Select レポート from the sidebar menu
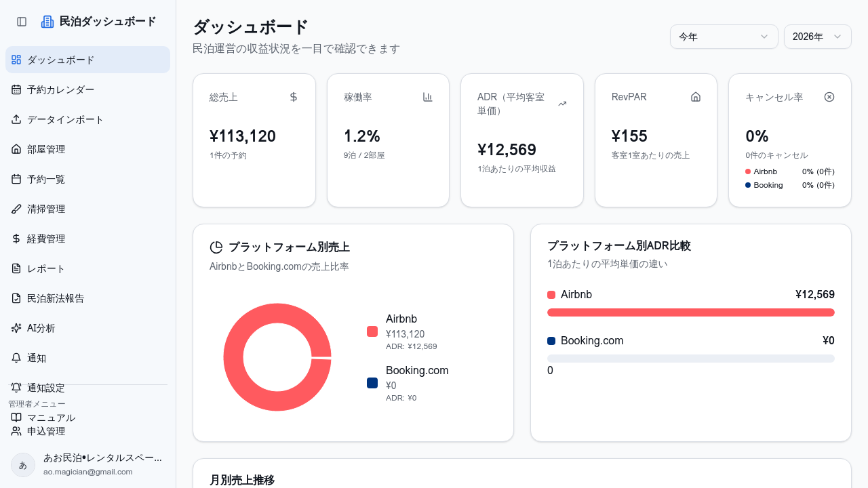Screen dimensions: 868x488 (x=46, y=268)
